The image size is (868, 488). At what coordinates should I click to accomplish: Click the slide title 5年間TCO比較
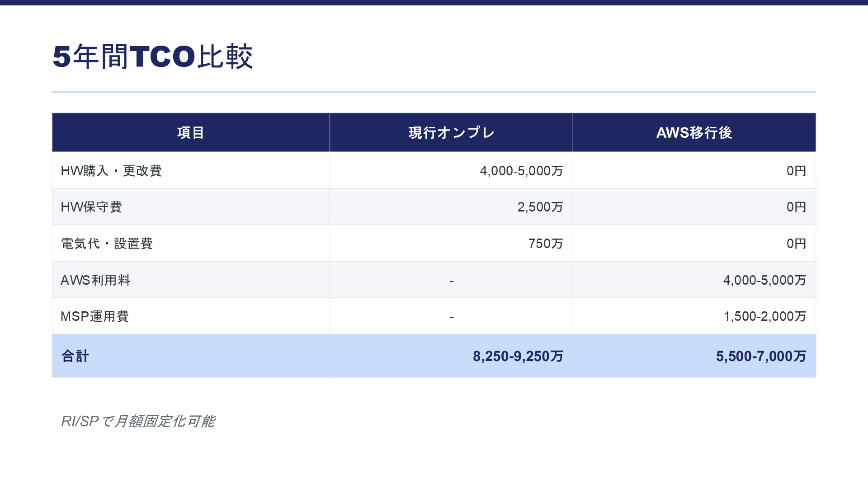pos(152,57)
